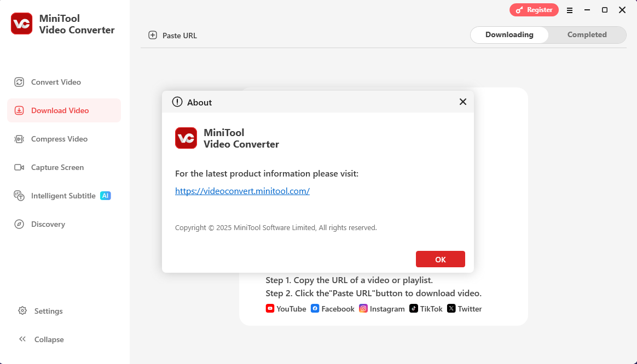Click the YouTube icon
This screenshot has height=364, width=637.
tap(270, 308)
